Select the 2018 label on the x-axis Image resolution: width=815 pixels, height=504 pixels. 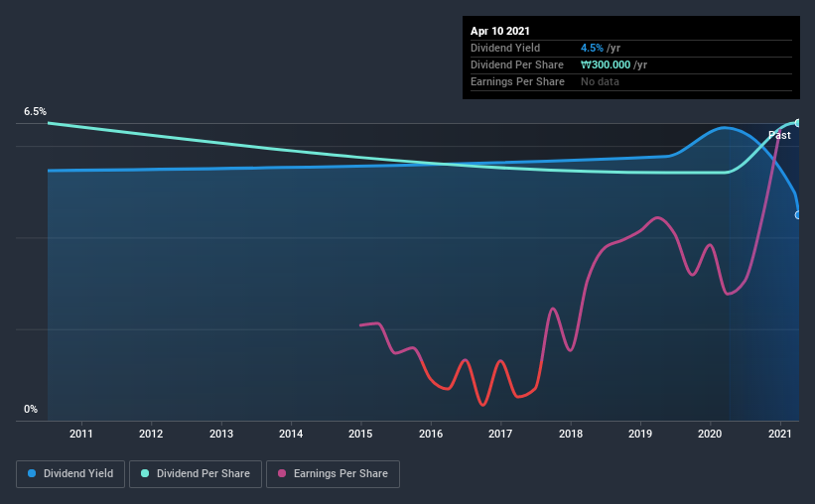[x=571, y=434]
